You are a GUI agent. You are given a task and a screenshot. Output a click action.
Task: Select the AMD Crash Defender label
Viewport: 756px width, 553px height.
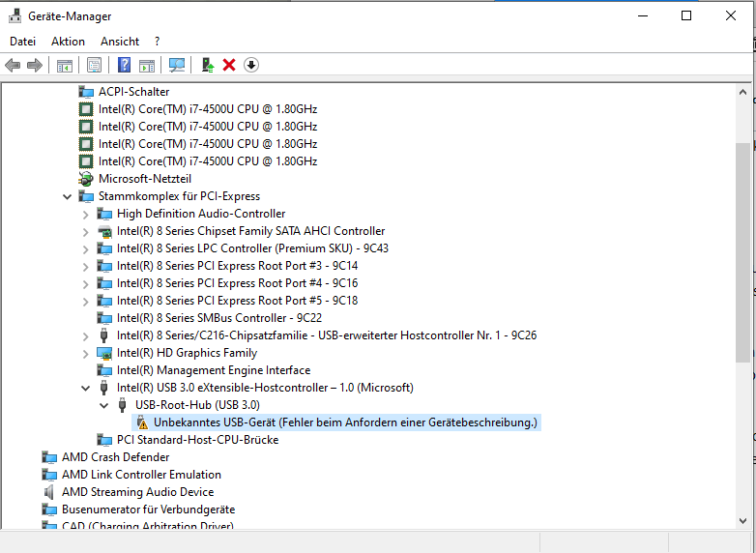pos(116,457)
